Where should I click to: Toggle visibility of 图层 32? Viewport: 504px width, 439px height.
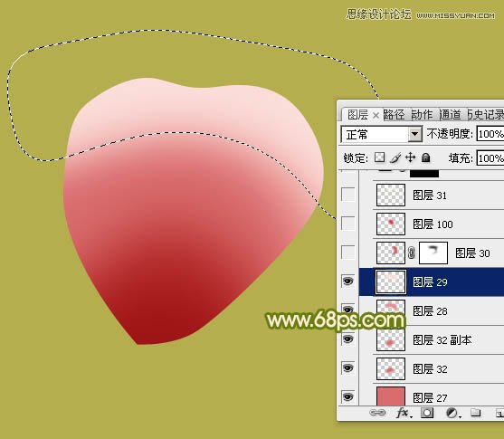347,368
